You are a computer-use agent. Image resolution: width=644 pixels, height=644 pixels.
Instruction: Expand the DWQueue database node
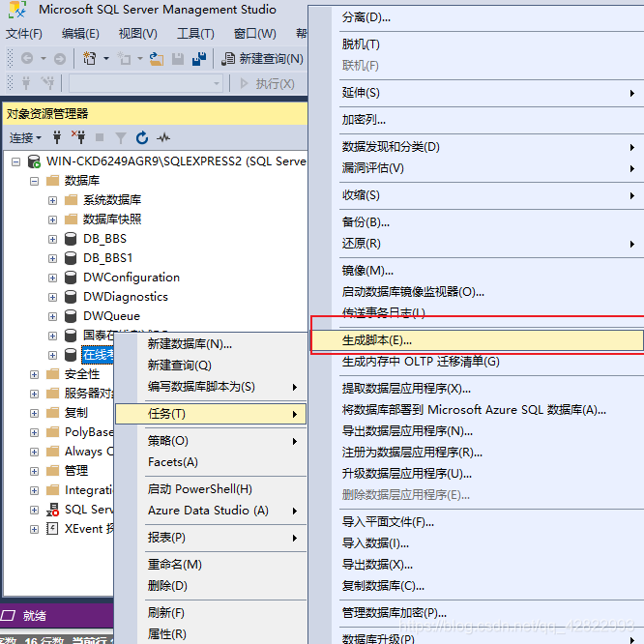pyautogui.click(x=52, y=316)
